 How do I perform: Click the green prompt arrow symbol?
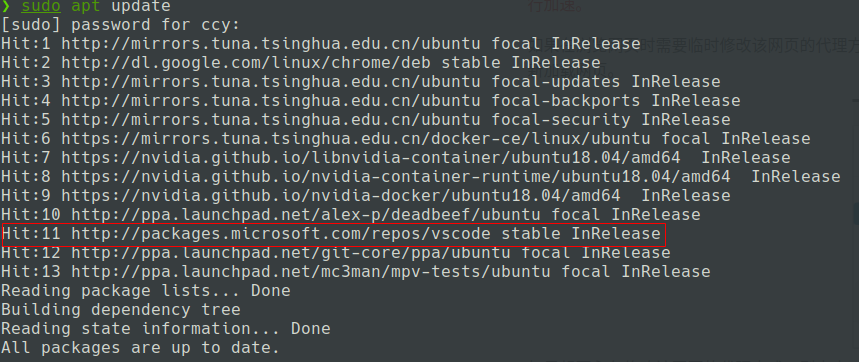pyautogui.click(x=5, y=7)
